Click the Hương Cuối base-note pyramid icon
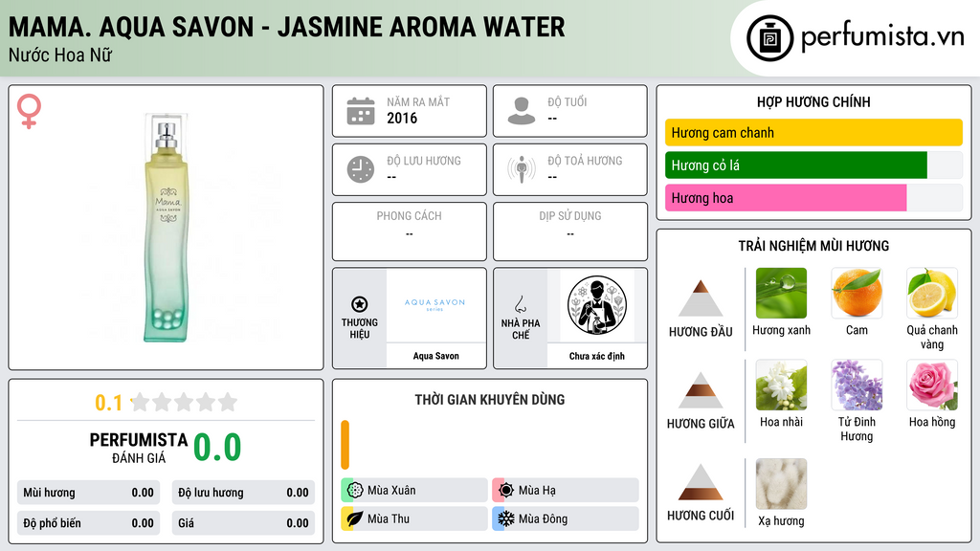This screenshot has width=980, height=551. [x=701, y=482]
